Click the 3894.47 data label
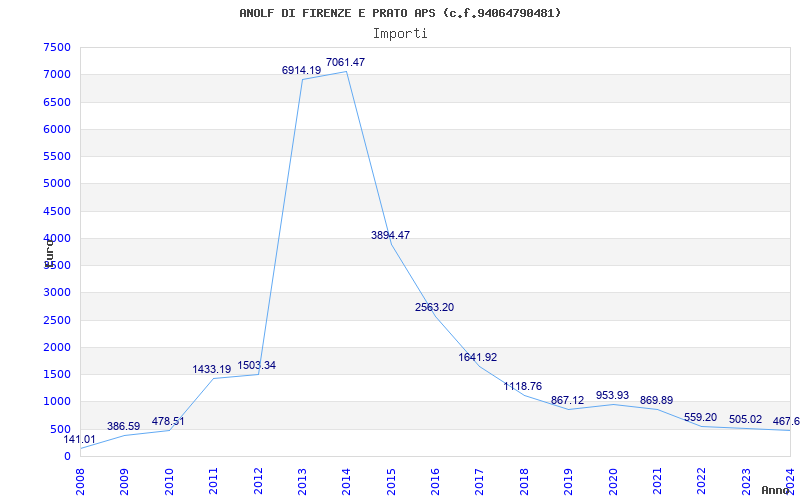 tap(390, 235)
